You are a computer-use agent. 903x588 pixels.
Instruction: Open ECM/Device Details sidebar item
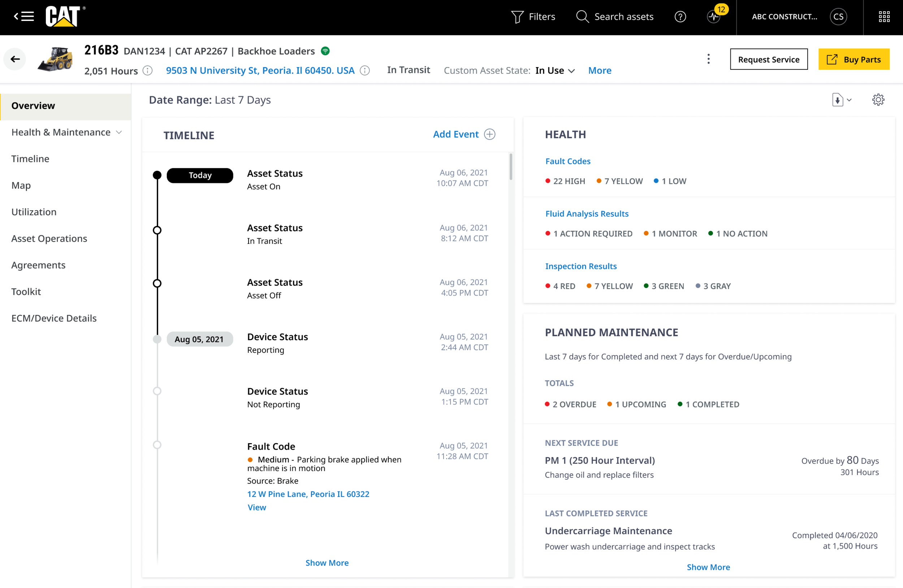coord(54,318)
